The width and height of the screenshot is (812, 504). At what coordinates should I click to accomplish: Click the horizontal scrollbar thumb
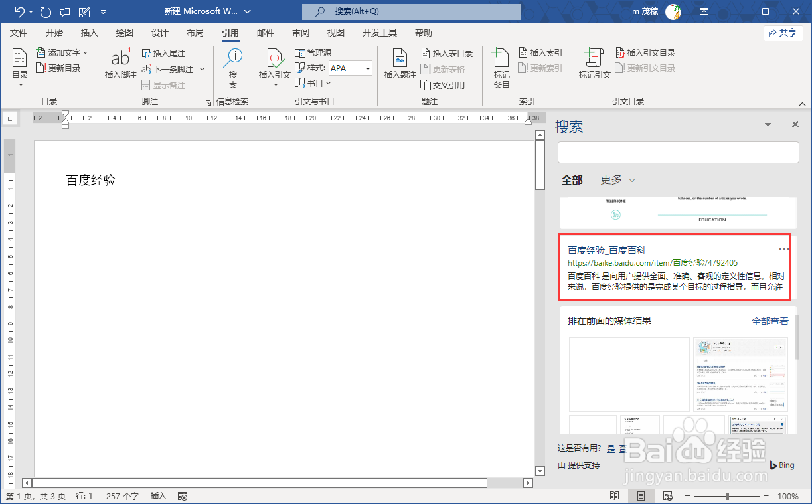[x=260, y=483]
